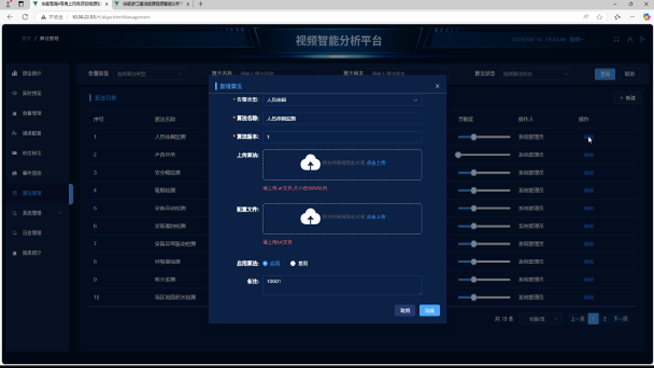Click the 综合统计 bar chart sidebar icon
Viewport: 654px width, 368px height.
[x=15, y=73]
